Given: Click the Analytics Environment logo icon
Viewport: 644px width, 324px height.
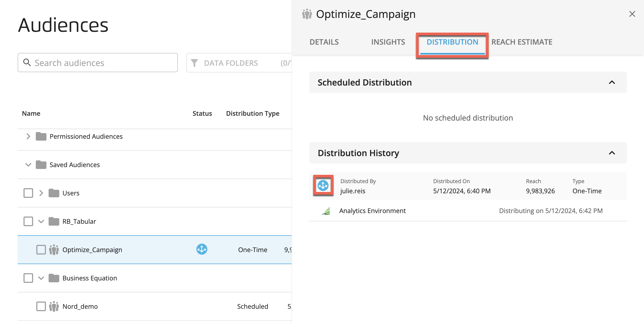Looking at the screenshot, I should (326, 211).
